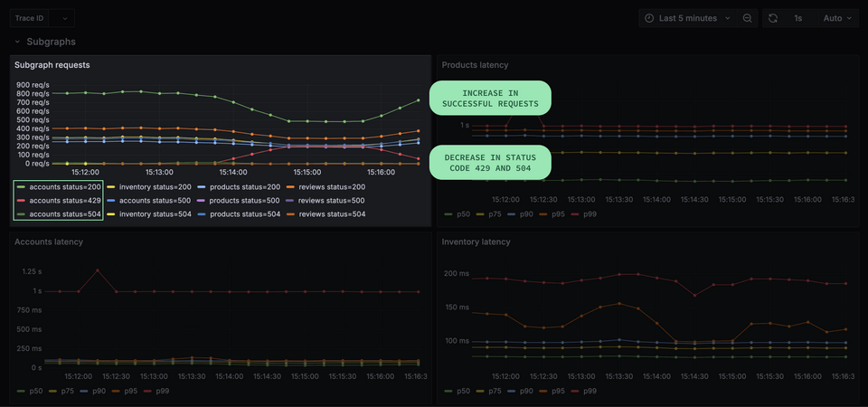Click 15:14:00 tick in Subgraph requests
The width and height of the screenshot is (868, 407).
pyautogui.click(x=232, y=172)
